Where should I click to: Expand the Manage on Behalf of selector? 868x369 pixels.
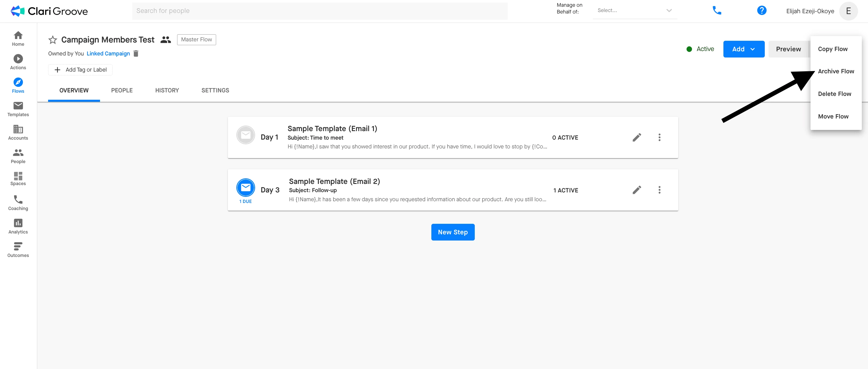coord(635,11)
